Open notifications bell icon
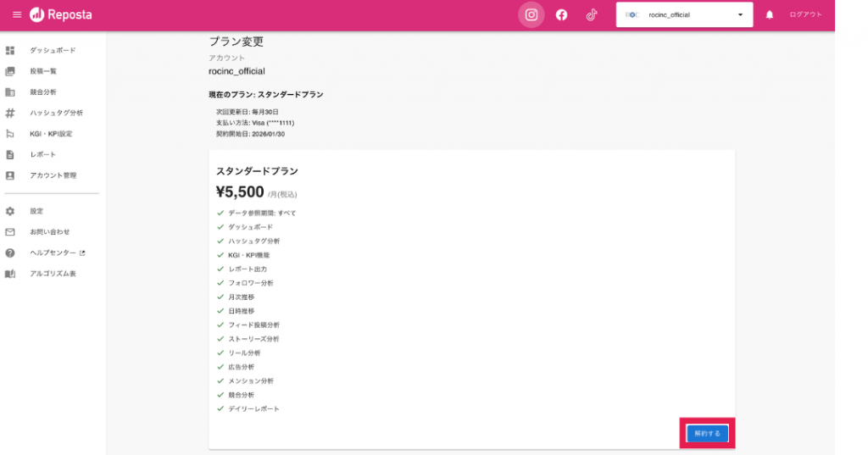This screenshot has height=455, width=868. pos(770,15)
